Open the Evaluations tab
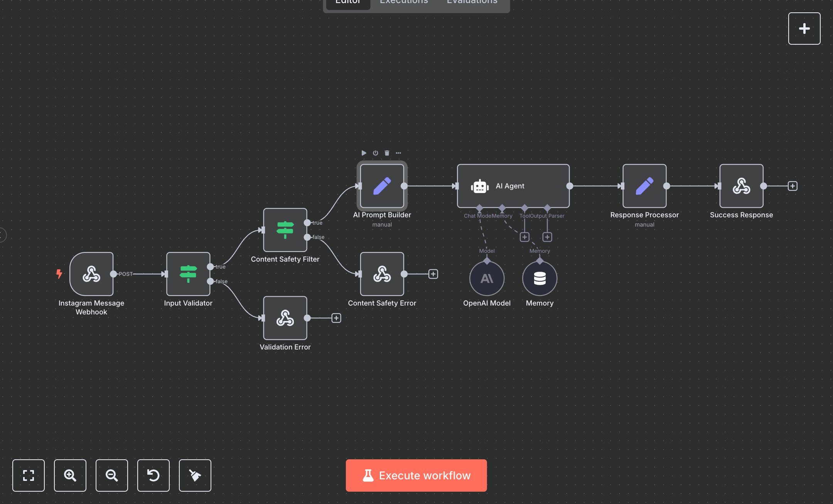 [x=471, y=3]
